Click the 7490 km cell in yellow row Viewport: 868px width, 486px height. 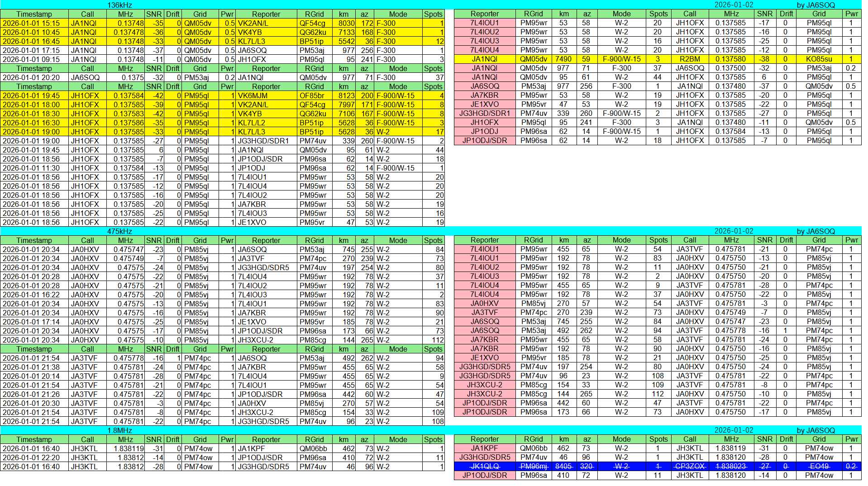tap(563, 59)
